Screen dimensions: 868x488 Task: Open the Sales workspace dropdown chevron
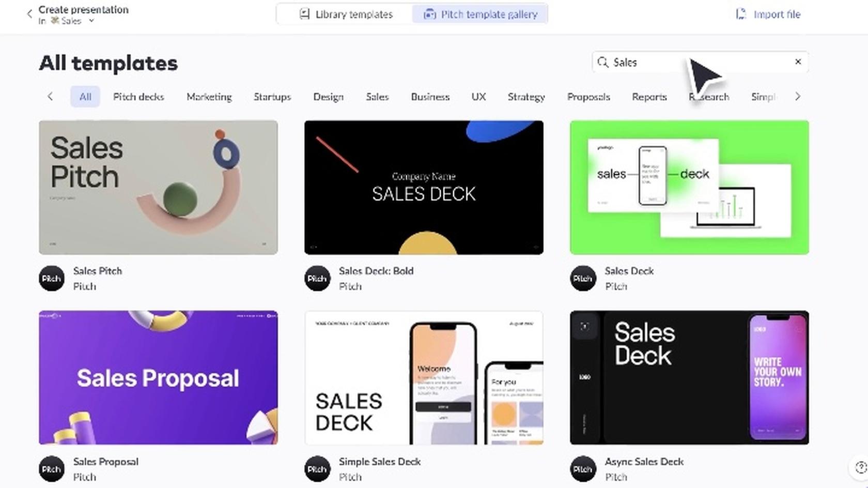(x=91, y=21)
